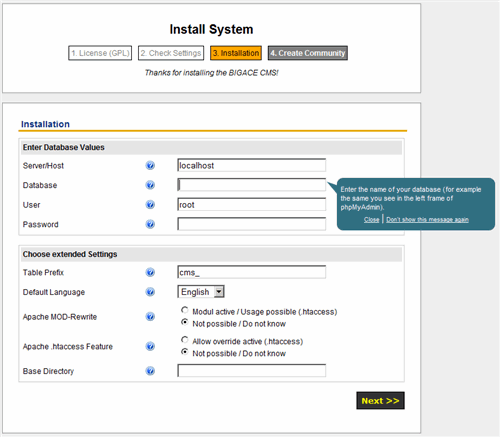
Task: Click the help icon beside Apache MOD-Rewrite
Action: (x=150, y=316)
